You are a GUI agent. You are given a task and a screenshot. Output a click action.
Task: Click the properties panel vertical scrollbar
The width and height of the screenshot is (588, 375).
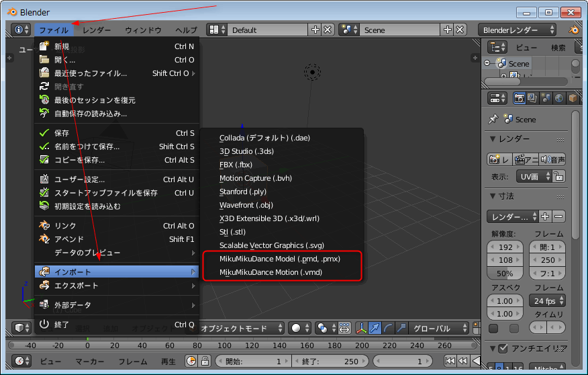coord(576,175)
